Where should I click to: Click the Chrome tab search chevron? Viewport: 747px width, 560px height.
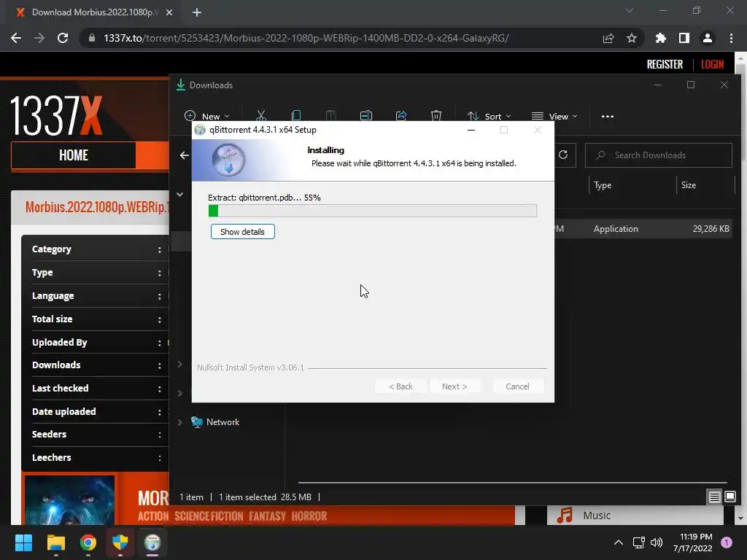[x=630, y=10]
